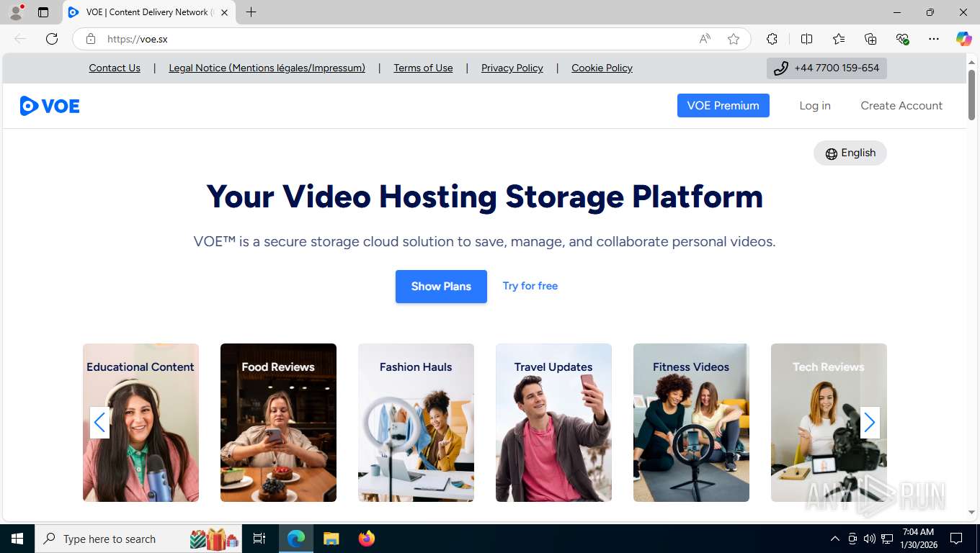The width and height of the screenshot is (980, 553).
Task: Open the Educational Content card
Action: (141, 423)
